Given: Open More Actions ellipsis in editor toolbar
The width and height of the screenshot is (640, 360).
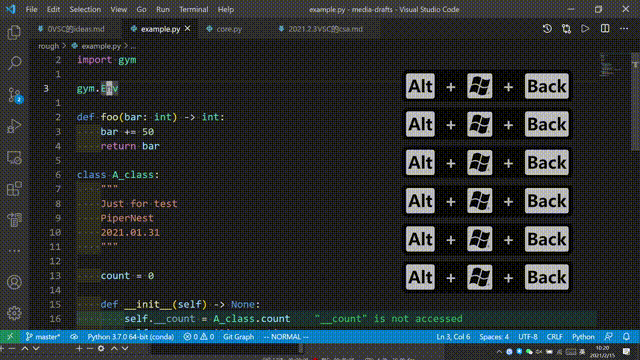Looking at the screenshot, I should tap(624, 29).
